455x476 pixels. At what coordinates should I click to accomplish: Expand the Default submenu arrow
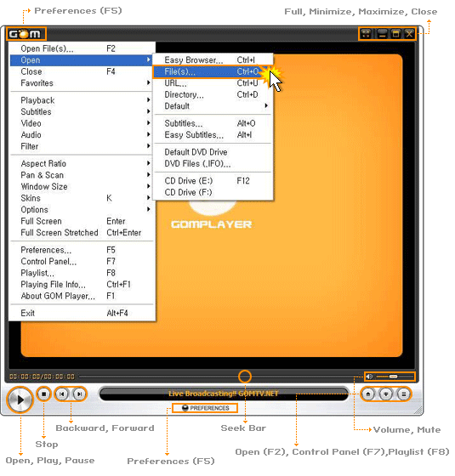(x=266, y=106)
